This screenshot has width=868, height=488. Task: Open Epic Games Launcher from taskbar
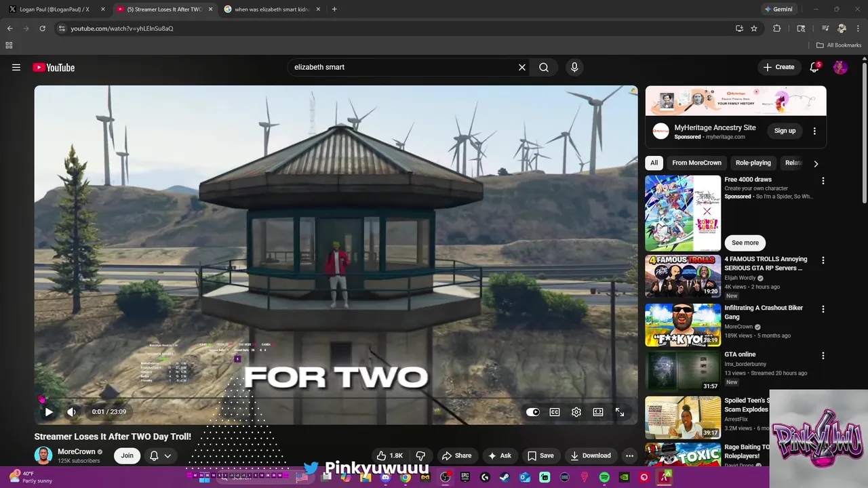click(465, 477)
